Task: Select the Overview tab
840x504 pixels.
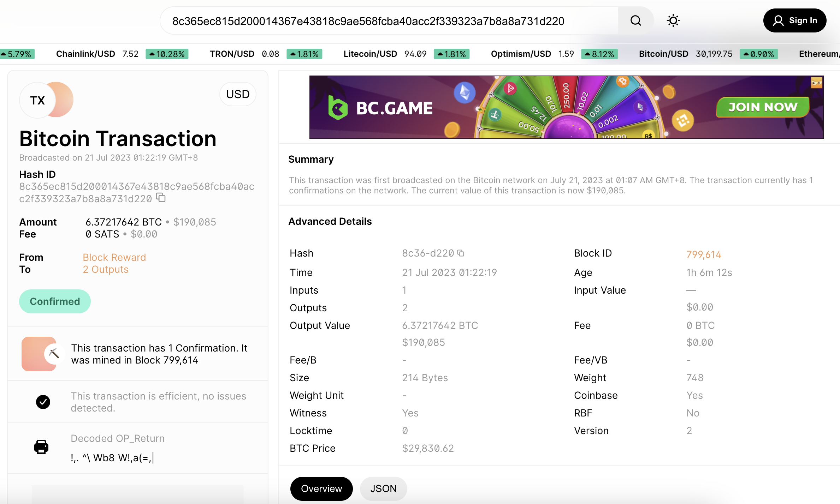Action: [321, 488]
